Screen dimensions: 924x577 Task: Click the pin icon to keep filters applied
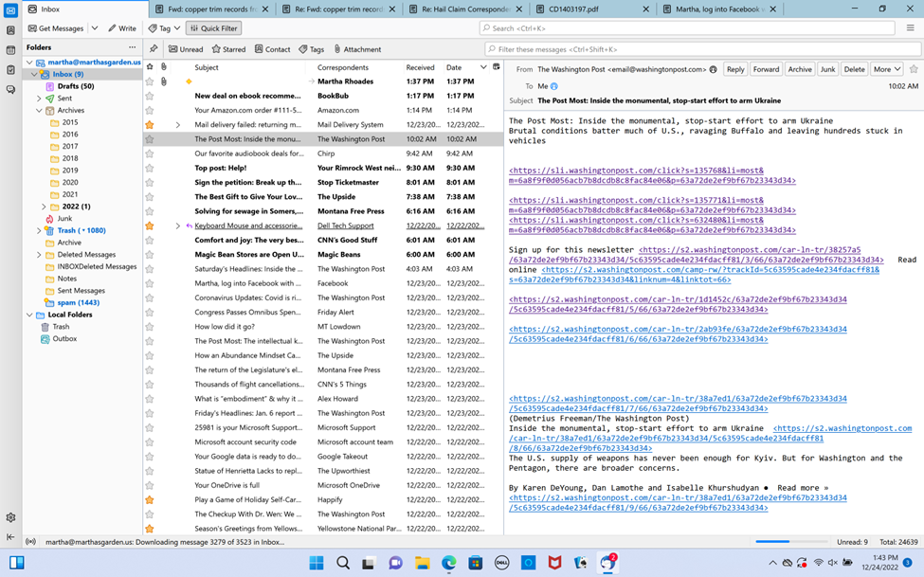154,49
